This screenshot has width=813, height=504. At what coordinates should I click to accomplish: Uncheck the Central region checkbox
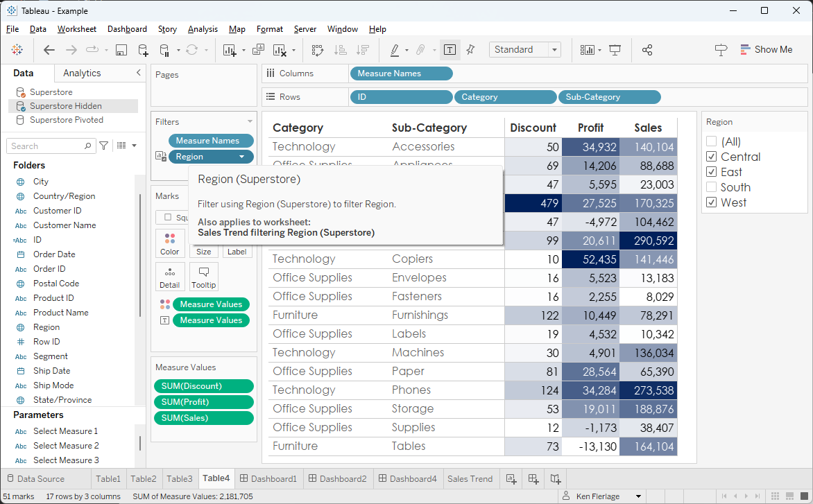click(712, 157)
